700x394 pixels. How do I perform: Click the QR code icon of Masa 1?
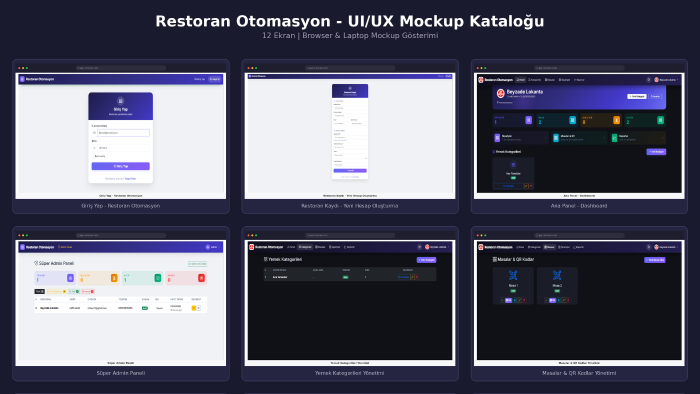coord(513,275)
